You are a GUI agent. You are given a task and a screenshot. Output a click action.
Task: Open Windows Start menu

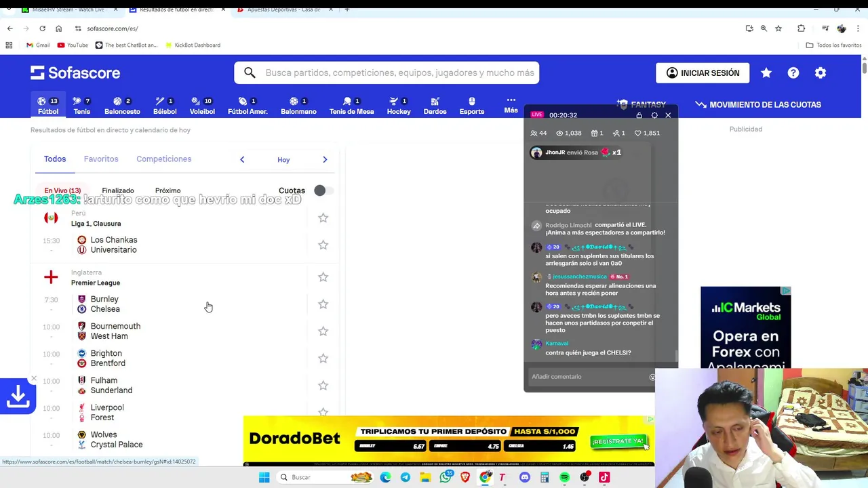(264, 477)
